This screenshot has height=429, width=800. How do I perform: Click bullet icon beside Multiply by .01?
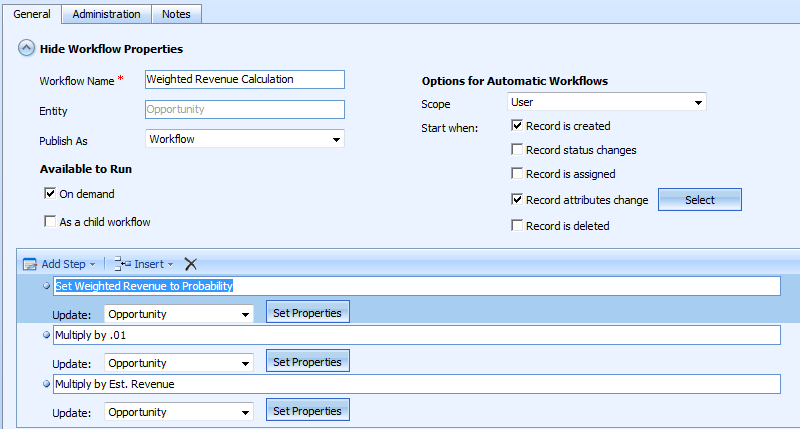point(47,334)
